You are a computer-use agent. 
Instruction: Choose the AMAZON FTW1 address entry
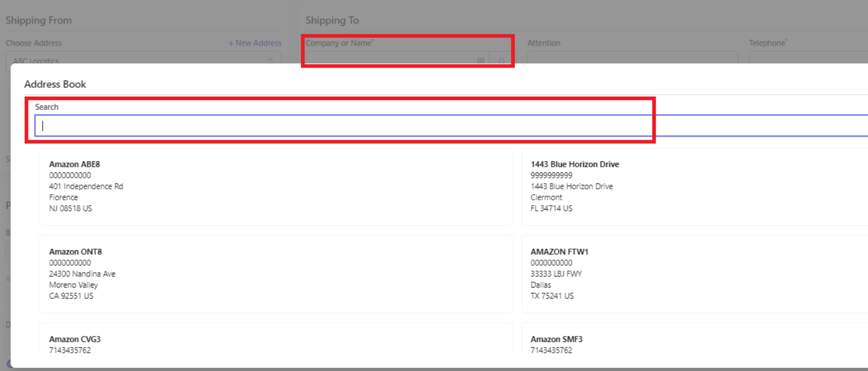tap(695, 274)
